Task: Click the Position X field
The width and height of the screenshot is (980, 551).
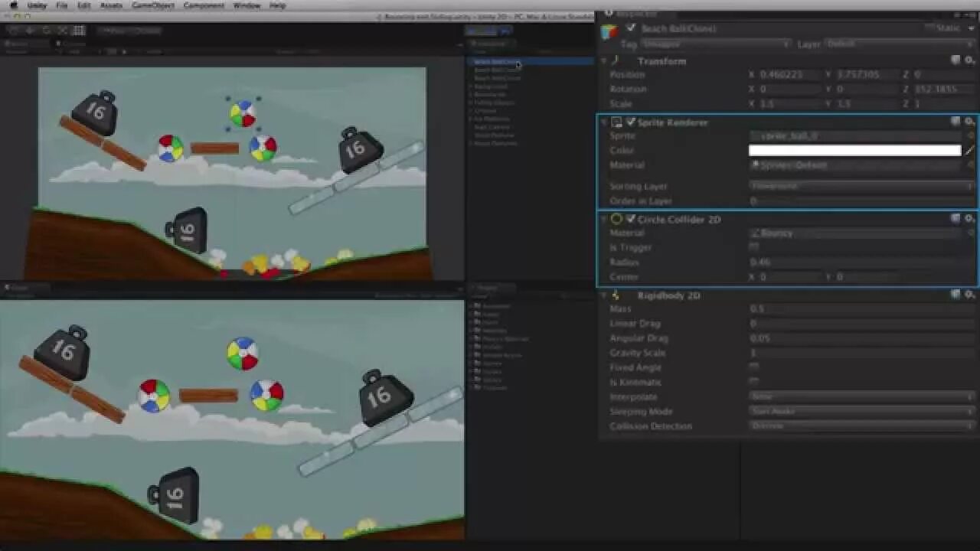Action: (x=789, y=75)
